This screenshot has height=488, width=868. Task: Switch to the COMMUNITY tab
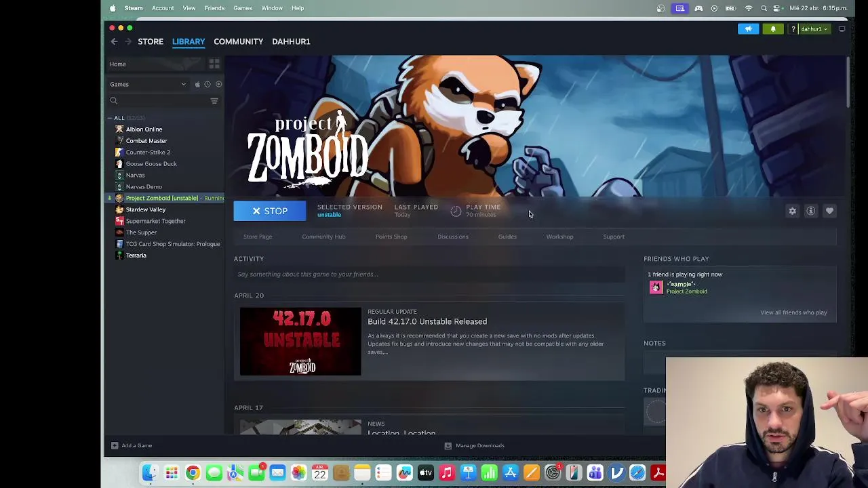tap(238, 41)
